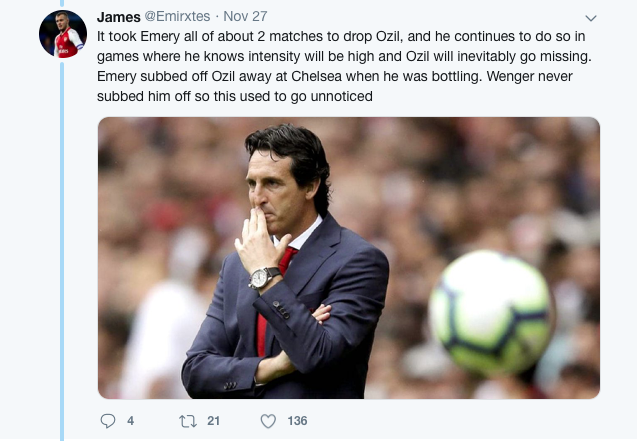Screen dimensions: 637x441
Task: Click the reply speech bubble icon
Action: pos(109,421)
